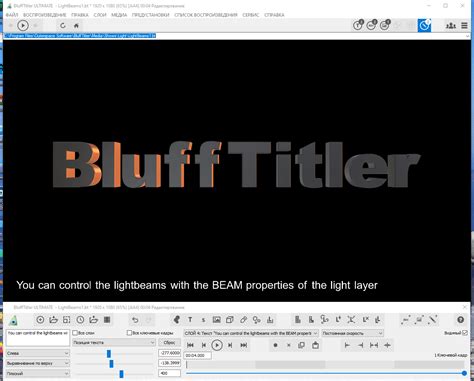The image size is (474, 381).
Task: Open the ФАЙЛ menu
Action: point(12,15)
